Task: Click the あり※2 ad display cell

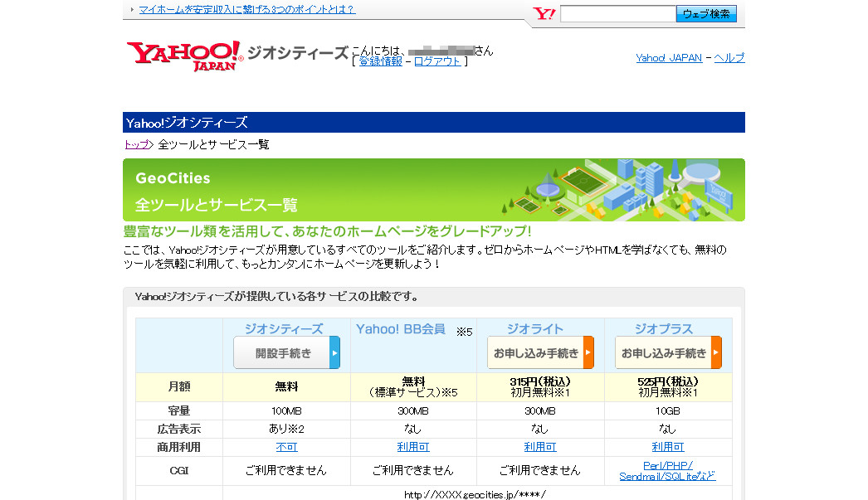Action: click(x=287, y=429)
